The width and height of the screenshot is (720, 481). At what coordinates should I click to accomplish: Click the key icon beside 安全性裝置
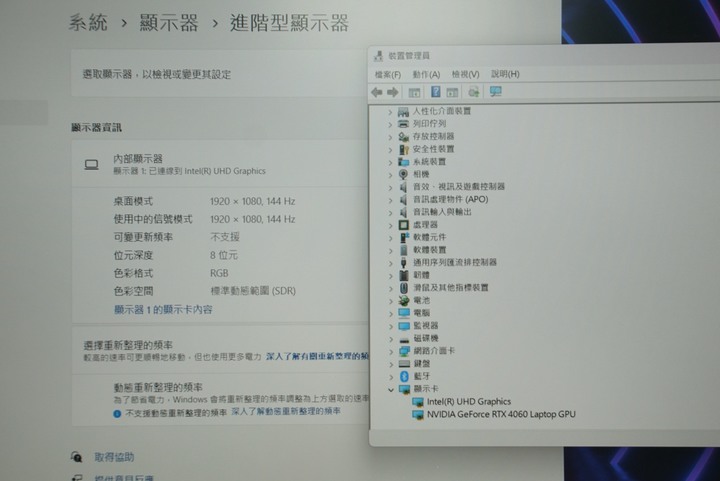(404, 149)
